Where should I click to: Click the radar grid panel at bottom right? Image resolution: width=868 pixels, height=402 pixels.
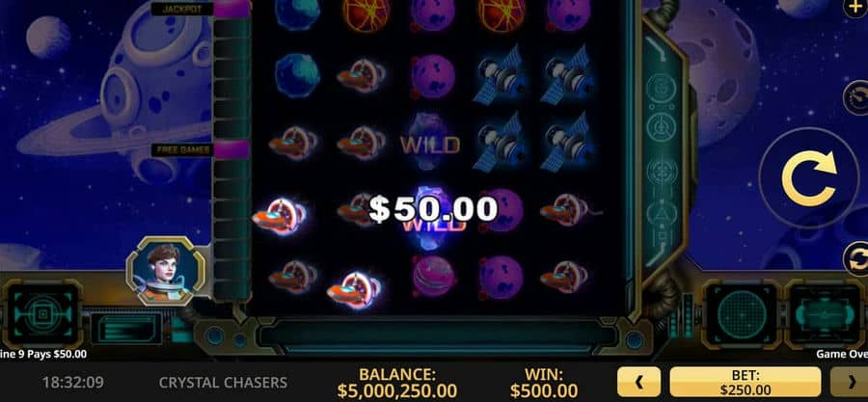click(742, 314)
